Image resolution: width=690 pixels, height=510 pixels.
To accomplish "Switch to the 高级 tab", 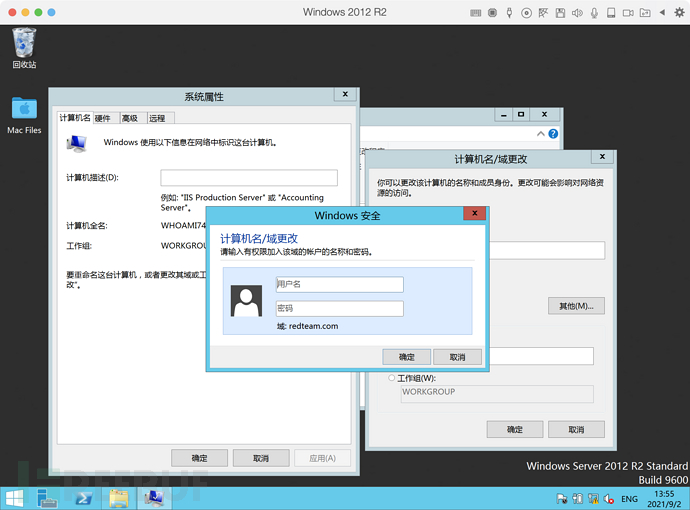I will (130, 118).
